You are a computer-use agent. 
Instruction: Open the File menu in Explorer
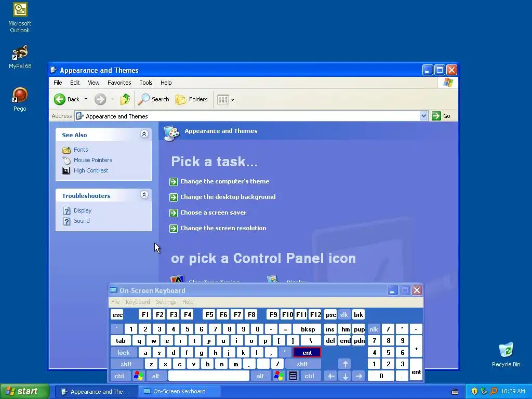pos(58,83)
